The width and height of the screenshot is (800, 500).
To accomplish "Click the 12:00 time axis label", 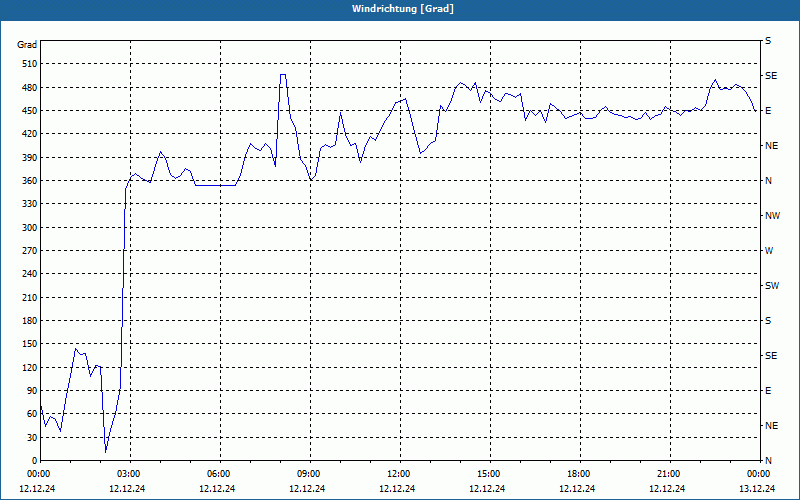I will pyautogui.click(x=400, y=473).
